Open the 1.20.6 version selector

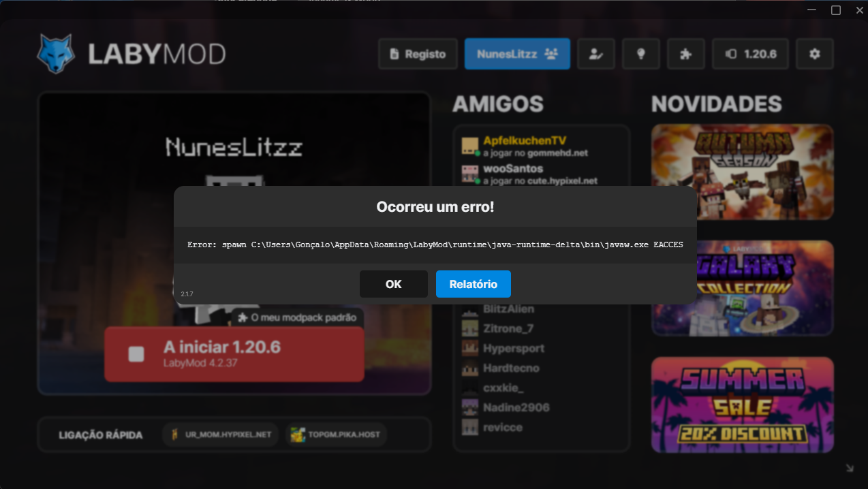click(750, 54)
